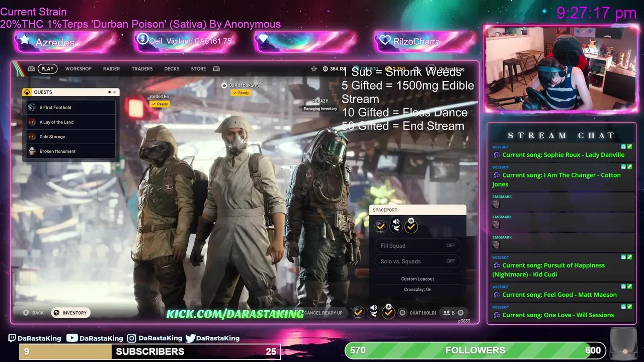Screen dimensions: 644x362
Task: Select the Cold Storage quest
Action: pyautogui.click(x=71, y=137)
